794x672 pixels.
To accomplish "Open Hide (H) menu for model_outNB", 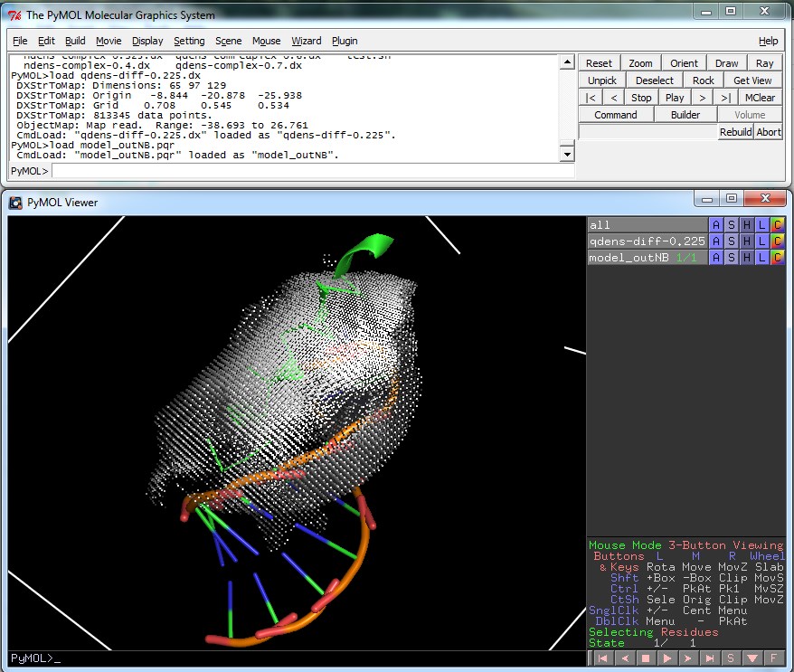I will (746, 257).
